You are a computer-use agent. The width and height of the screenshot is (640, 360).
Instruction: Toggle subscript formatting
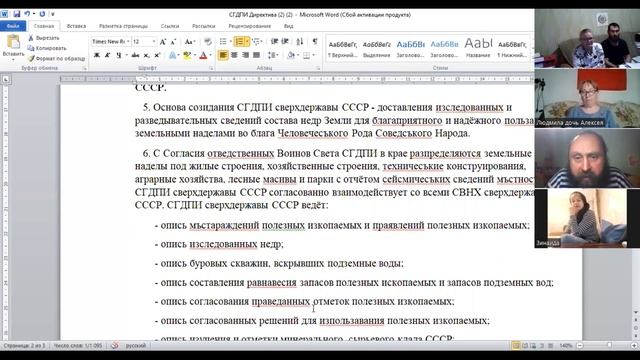[x=147, y=55]
